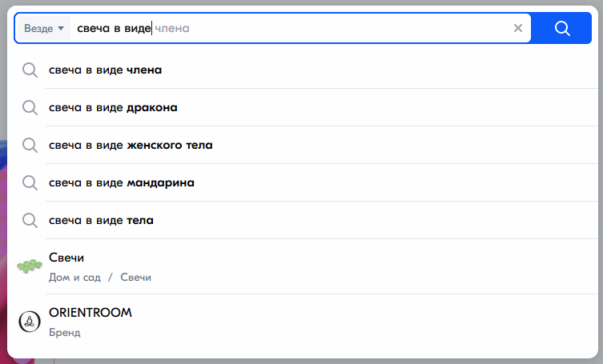Click the "Бренд" label under ORIENTROOM

[x=65, y=332]
